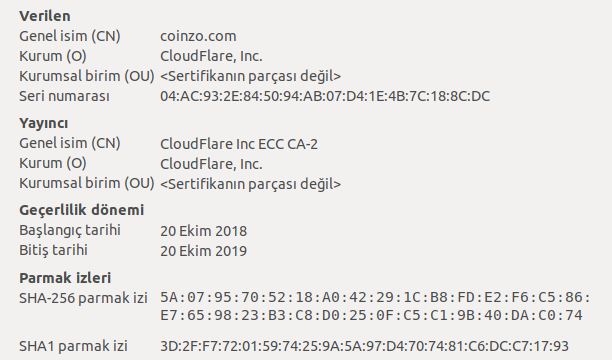The image size is (612, 360).
Task: Click the 20 Ekim 2018 start date
Action: (x=203, y=231)
